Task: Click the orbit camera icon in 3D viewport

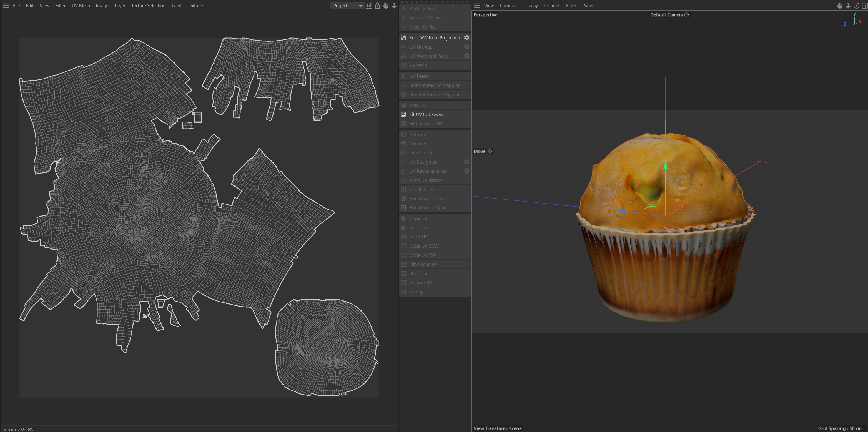Action: click(856, 6)
